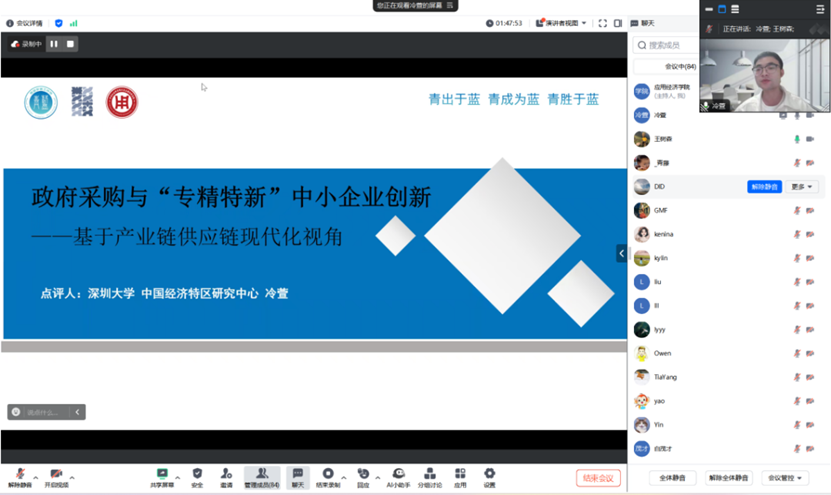Click 解除静音 button on DID row
The image size is (831, 495).
[764, 187]
